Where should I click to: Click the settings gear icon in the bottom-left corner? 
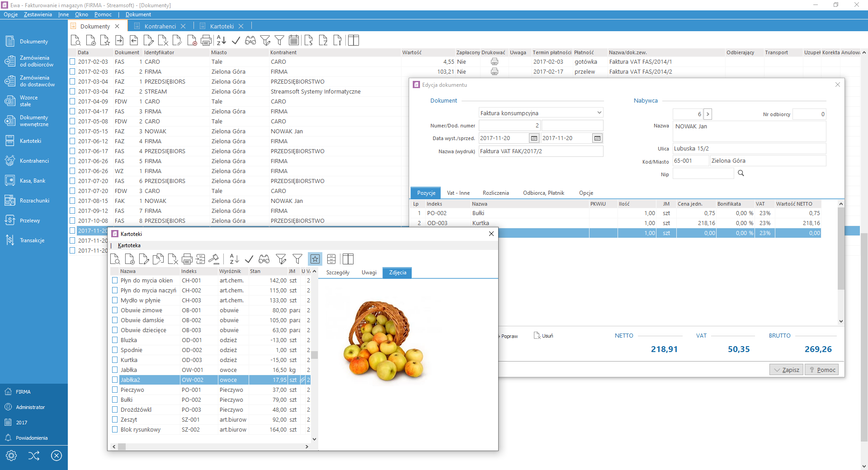[11, 456]
